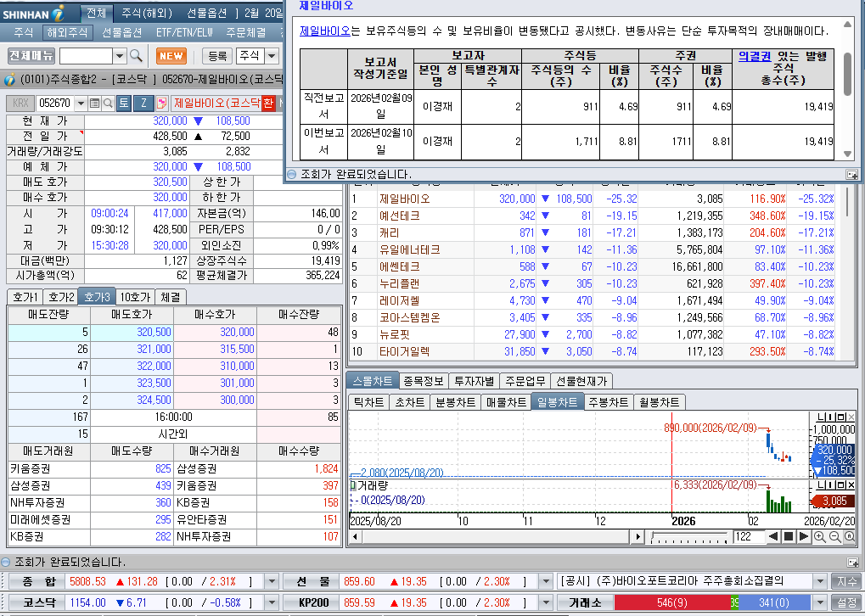The width and height of the screenshot is (865, 616).
Task: Open dropdown of the menu search box
Action: click(x=120, y=56)
